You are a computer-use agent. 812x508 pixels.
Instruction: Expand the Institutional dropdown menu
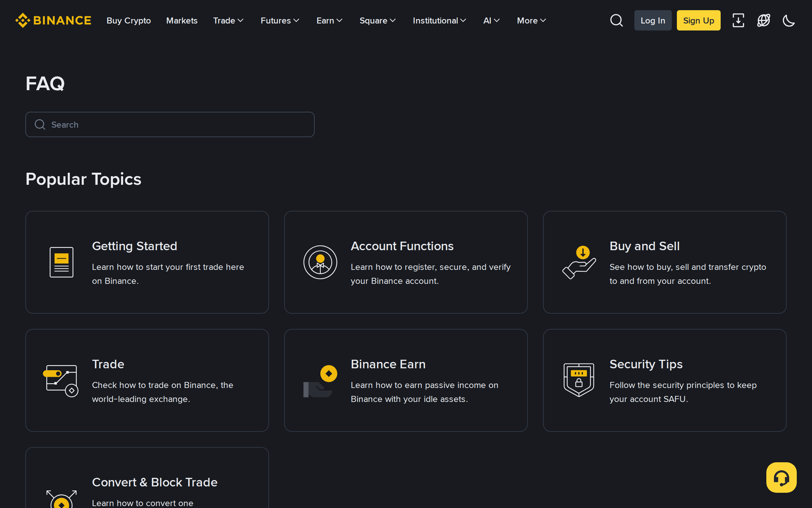click(x=439, y=21)
